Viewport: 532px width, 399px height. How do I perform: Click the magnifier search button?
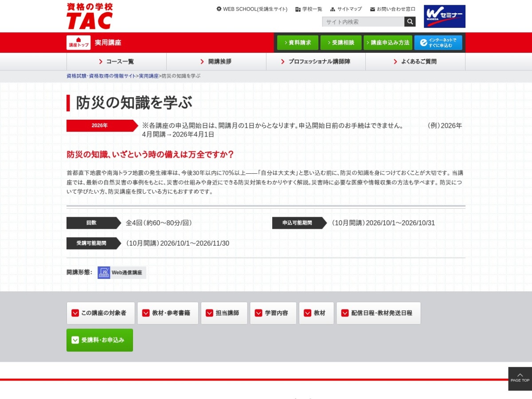pyautogui.click(x=410, y=22)
